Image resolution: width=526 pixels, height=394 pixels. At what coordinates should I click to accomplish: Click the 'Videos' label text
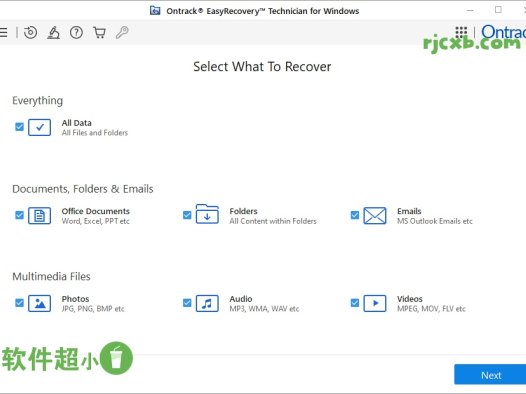[410, 299]
